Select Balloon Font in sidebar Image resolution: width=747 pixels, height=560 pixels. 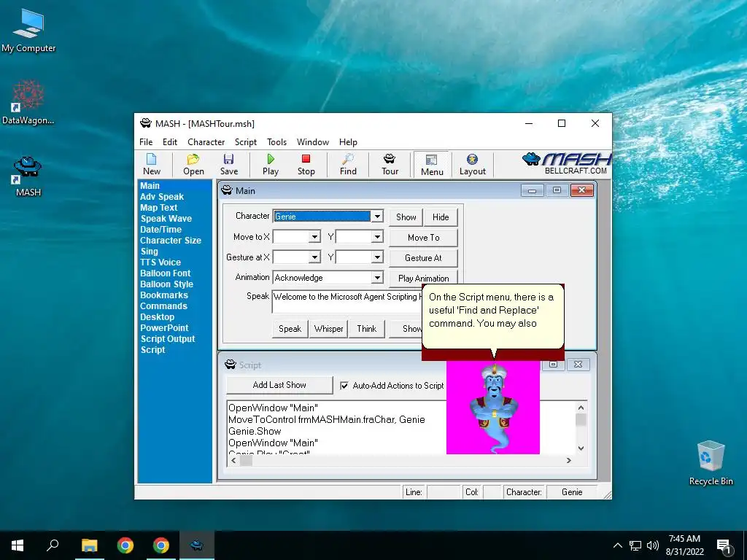[x=165, y=273]
